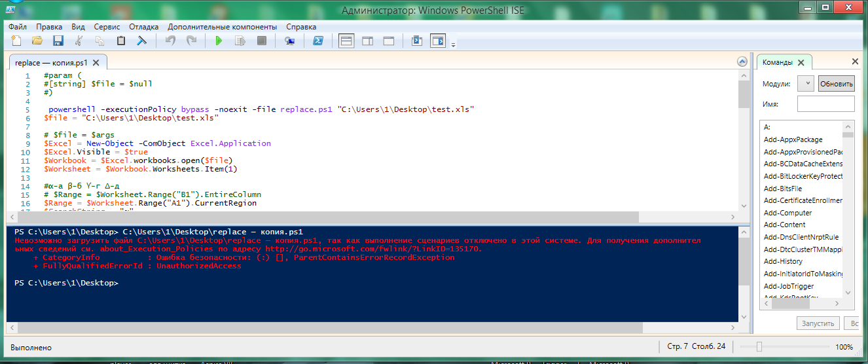Open a script with the folder icon
Screen dimensions: 868x364
(37, 41)
